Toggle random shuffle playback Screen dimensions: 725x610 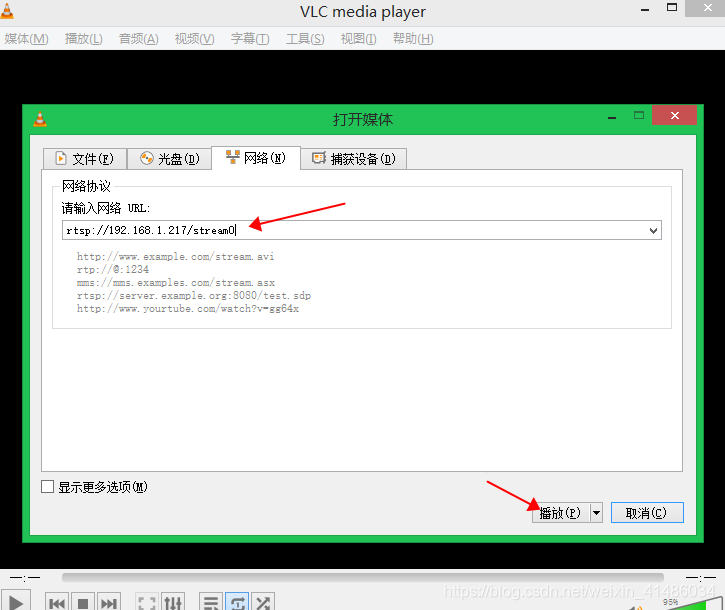(263, 603)
